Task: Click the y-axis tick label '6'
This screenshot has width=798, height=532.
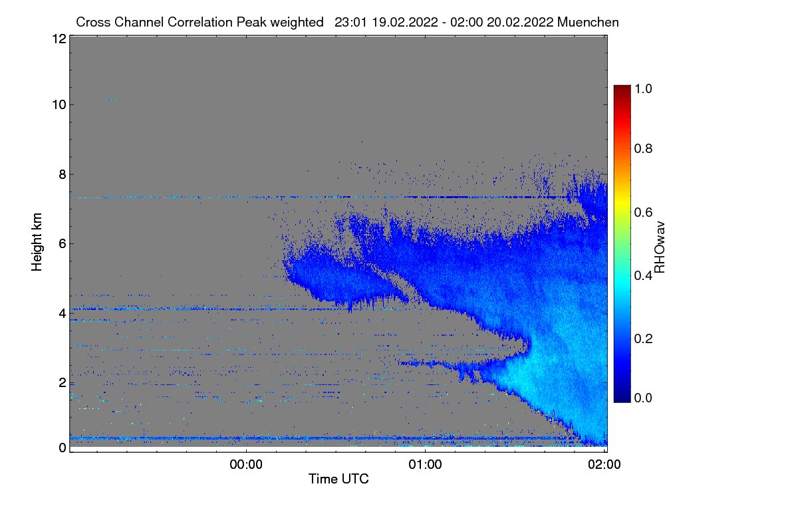Action: pos(63,243)
